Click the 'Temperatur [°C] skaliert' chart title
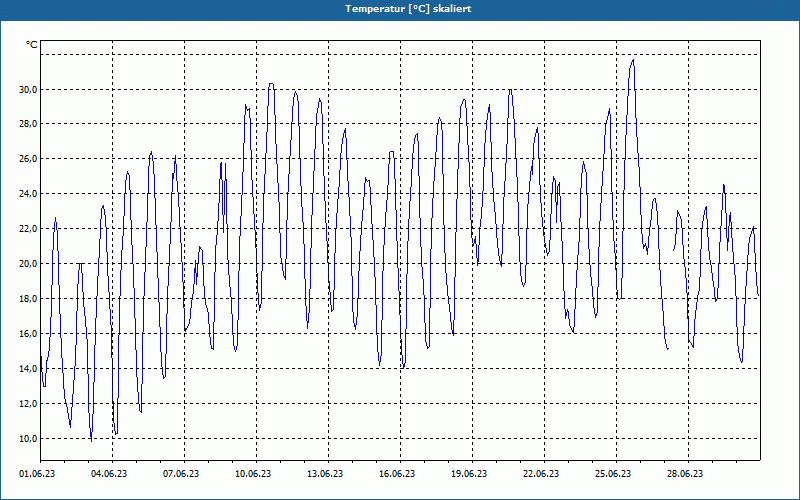Viewport: 800px width, 500px height. point(408,9)
